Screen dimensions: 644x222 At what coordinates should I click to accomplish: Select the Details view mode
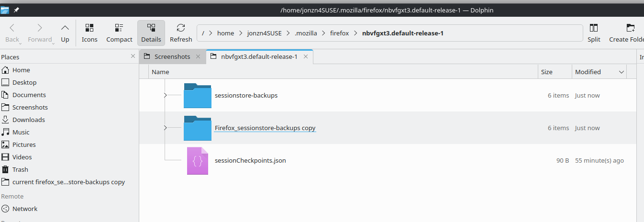coord(151,33)
